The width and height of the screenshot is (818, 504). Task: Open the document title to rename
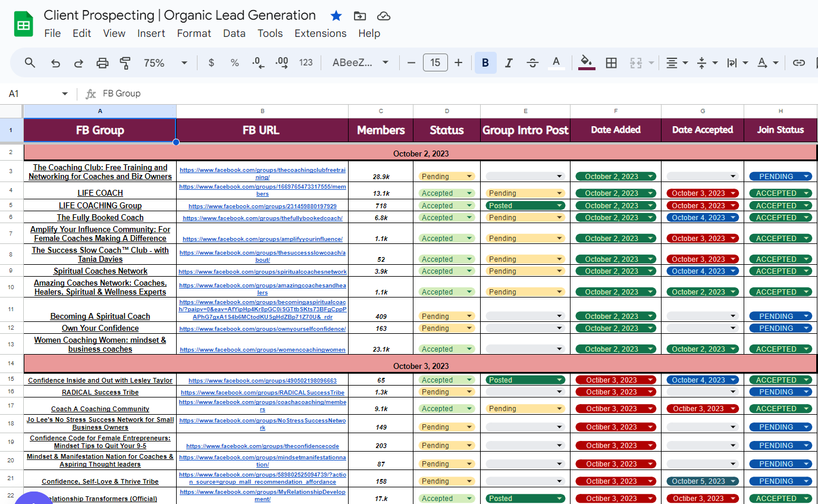pyautogui.click(x=180, y=15)
